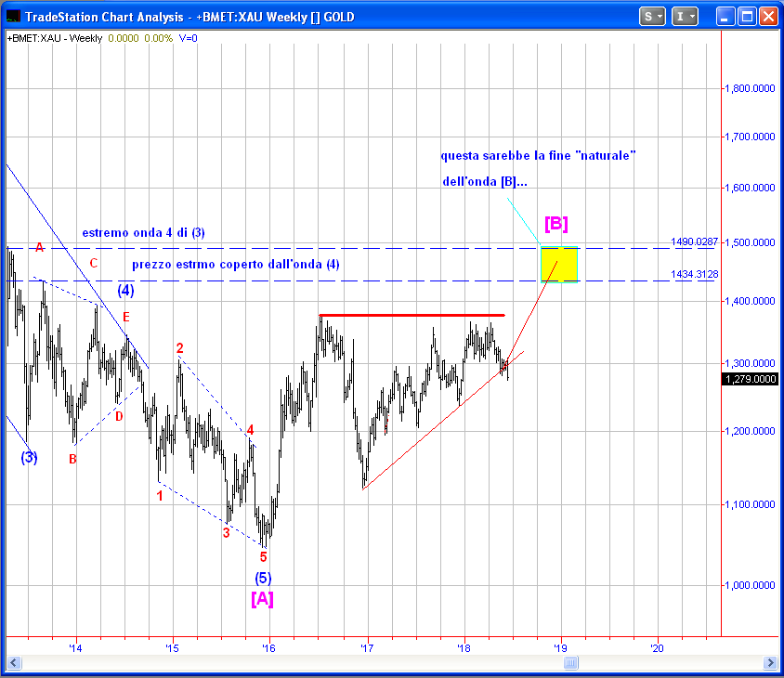Click the magenta [A] wave label
Viewport: 784px width, 678px height.
pyautogui.click(x=262, y=599)
